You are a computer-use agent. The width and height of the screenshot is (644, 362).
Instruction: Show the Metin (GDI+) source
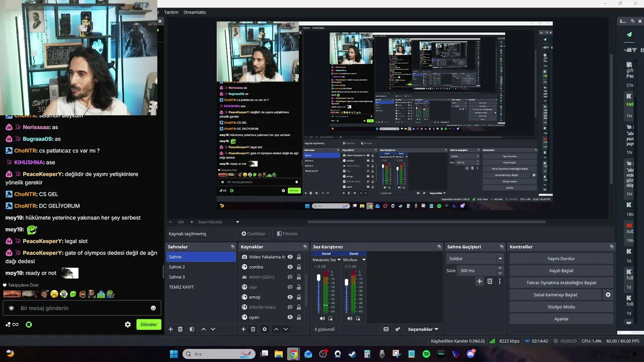290,277
